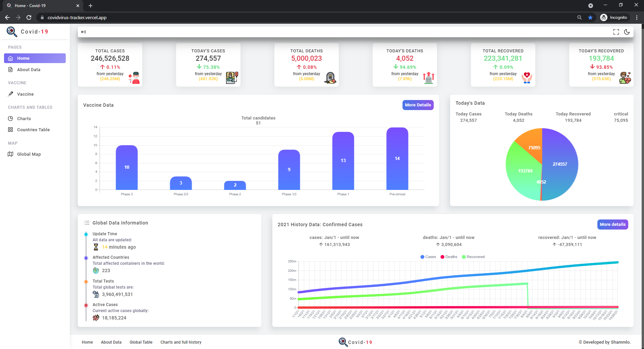
Task: Open the Home link in the footer
Action: pos(87,342)
